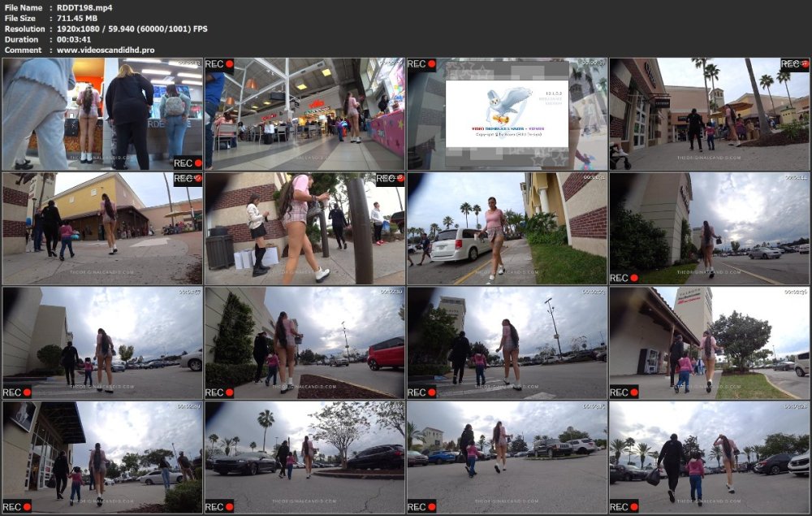Select the 1920x1080 resolution value

pyautogui.click(x=80, y=29)
